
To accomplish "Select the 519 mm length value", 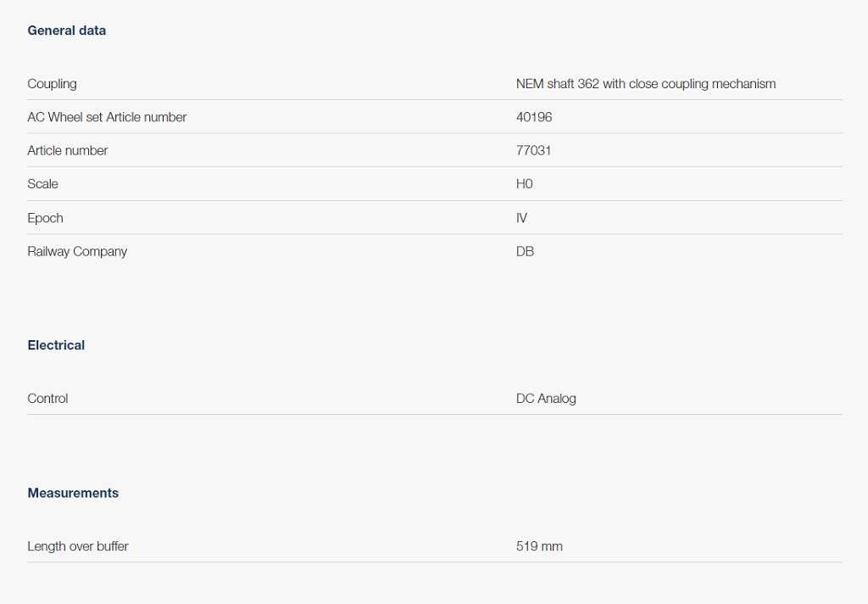I will click(x=539, y=546).
